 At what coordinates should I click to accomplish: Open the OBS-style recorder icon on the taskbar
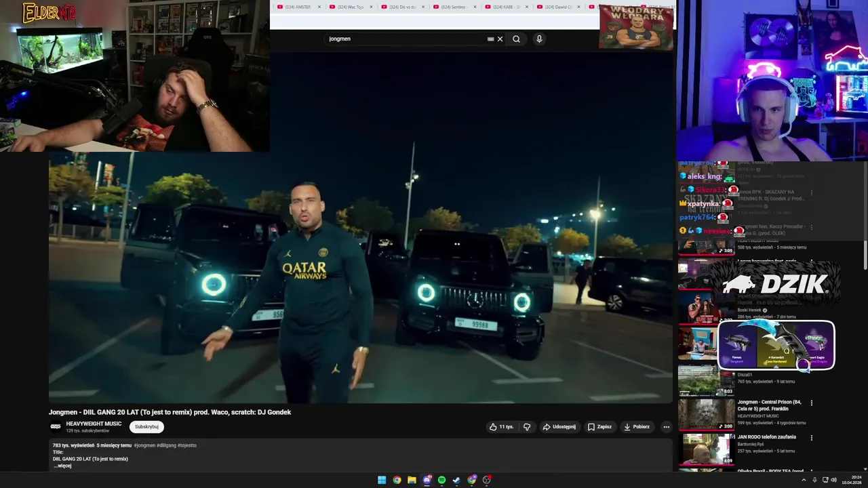[487, 480]
